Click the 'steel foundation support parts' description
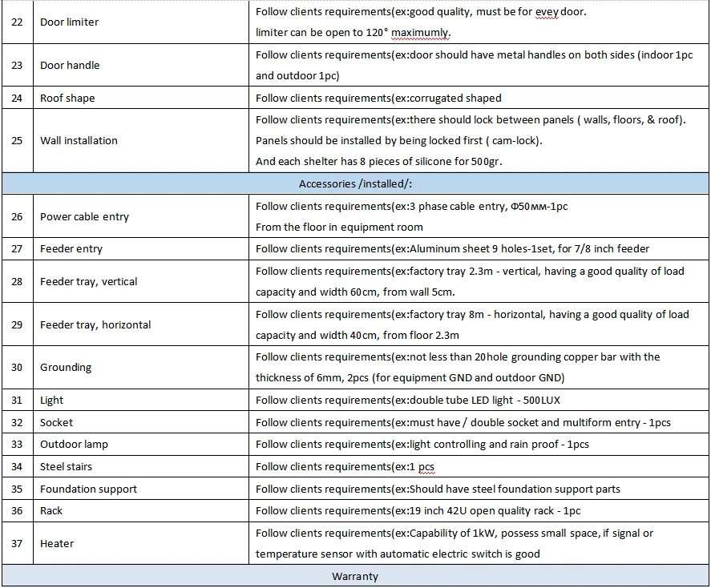The width and height of the screenshot is (711, 588). [546, 489]
